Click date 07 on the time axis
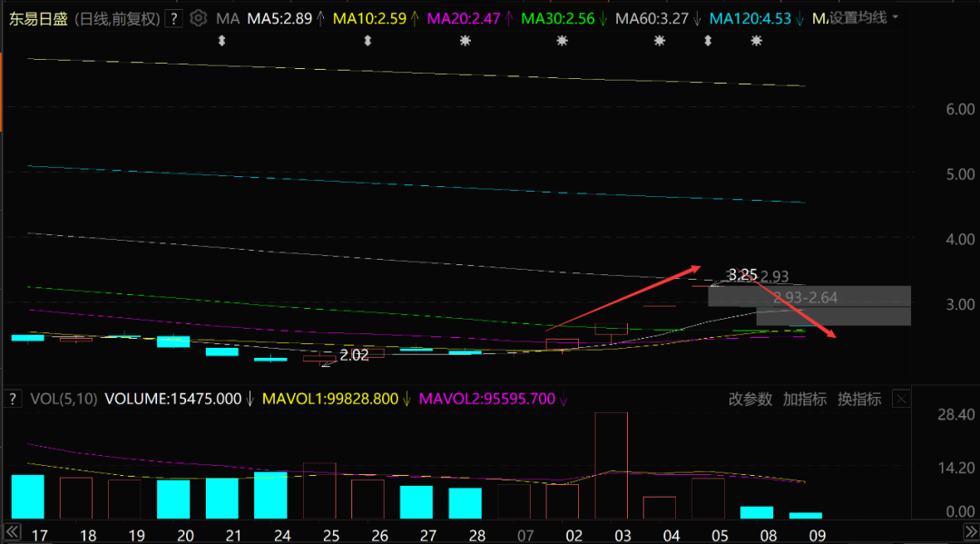The image size is (980, 544). pyautogui.click(x=525, y=536)
